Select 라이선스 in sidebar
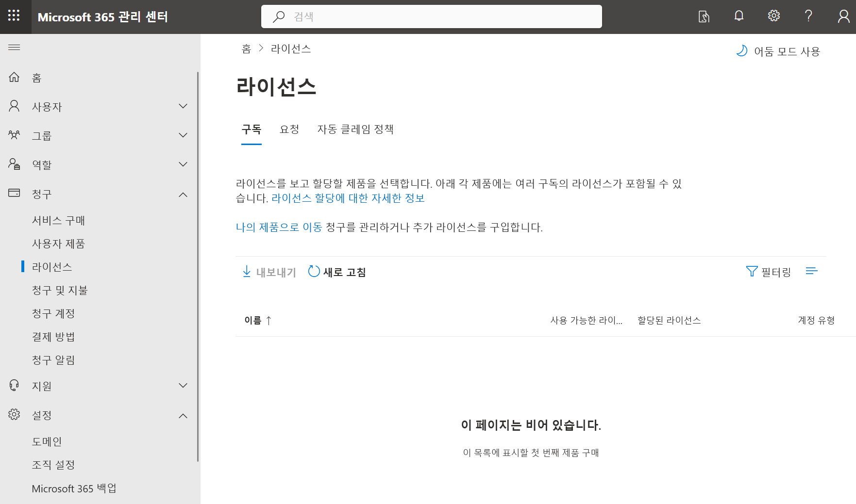Image resolution: width=856 pixels, height=504 pixels. (x=52, y=267)
